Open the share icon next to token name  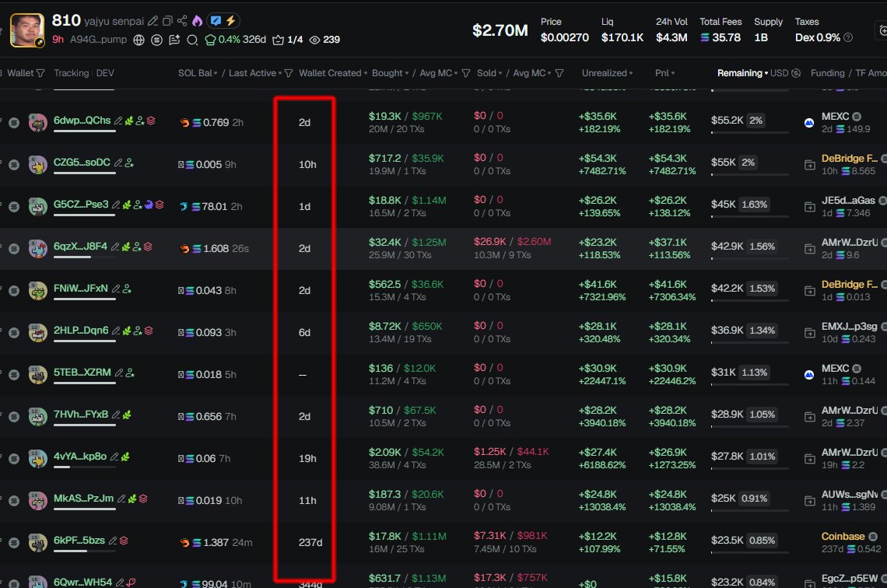click(x=182, y=21)
